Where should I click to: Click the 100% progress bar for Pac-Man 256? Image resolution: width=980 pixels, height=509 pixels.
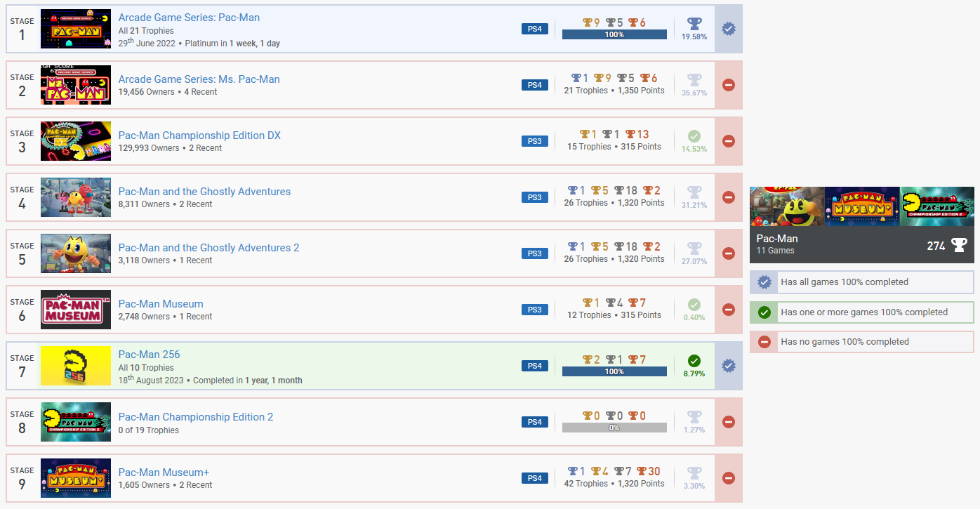614,371
